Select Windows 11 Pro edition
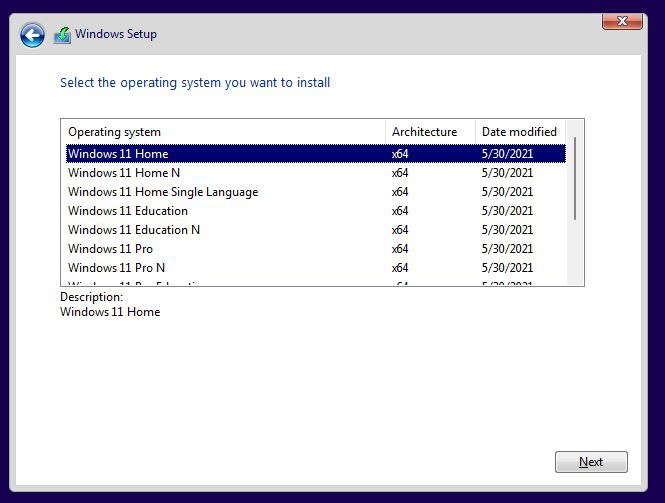Viewport: 665px width, 503px height. click(x=110, y=249)
